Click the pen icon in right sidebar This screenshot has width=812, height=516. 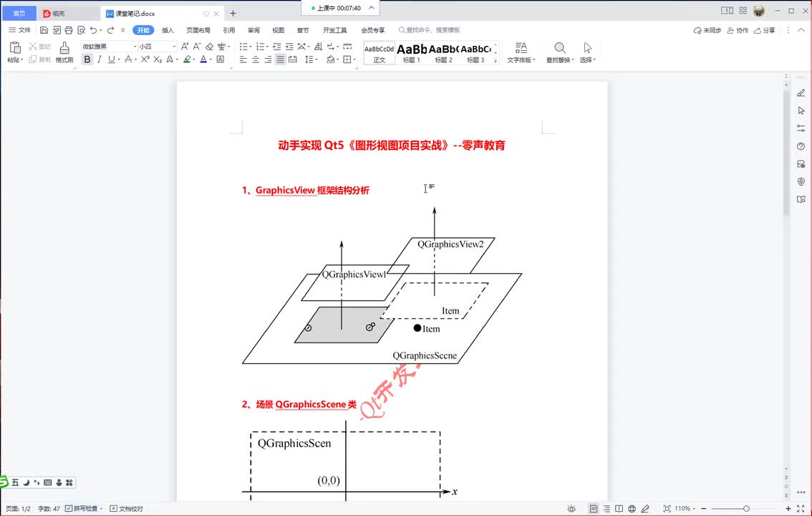pyautogui.click(x=801, y=92)
